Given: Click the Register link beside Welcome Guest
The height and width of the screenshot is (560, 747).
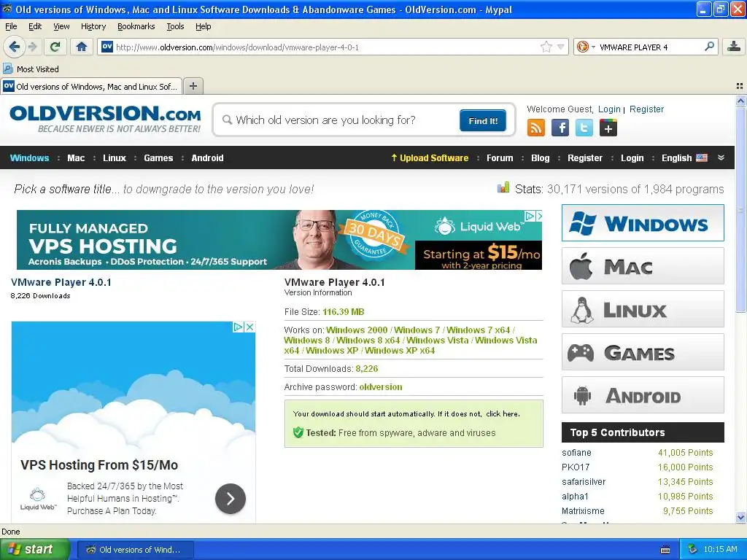Looking at the screenshot, I should pyautogui.click(x=646, y=109).
